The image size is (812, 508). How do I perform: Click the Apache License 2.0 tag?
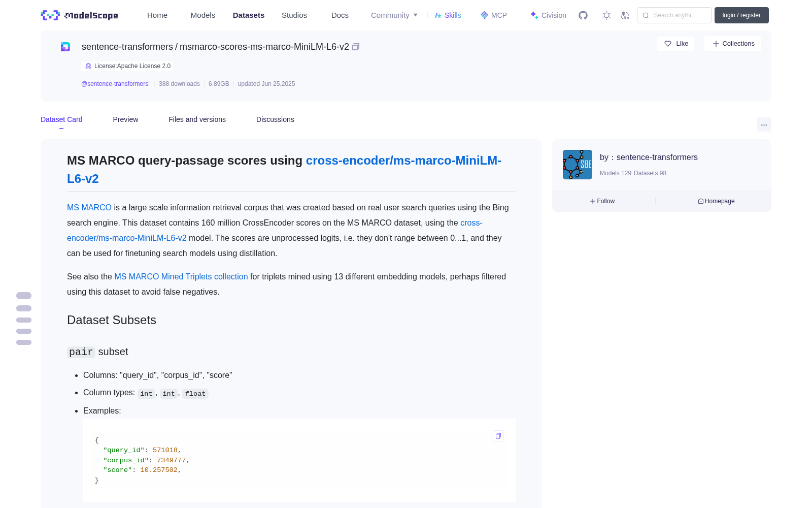(127, 66)
